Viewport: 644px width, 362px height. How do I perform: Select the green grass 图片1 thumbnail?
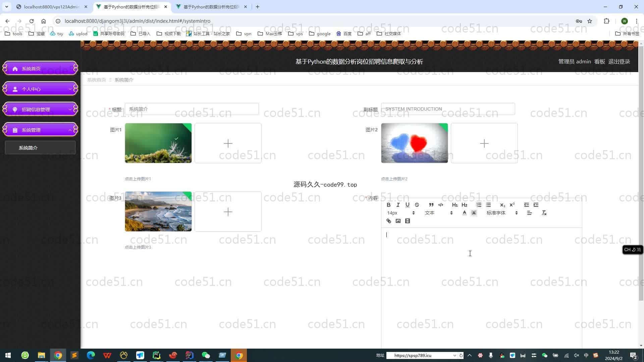(158, 143)
